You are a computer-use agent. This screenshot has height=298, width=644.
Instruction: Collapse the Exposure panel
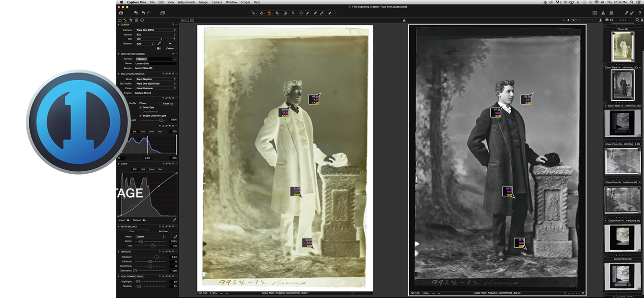(x=118, y=252)
